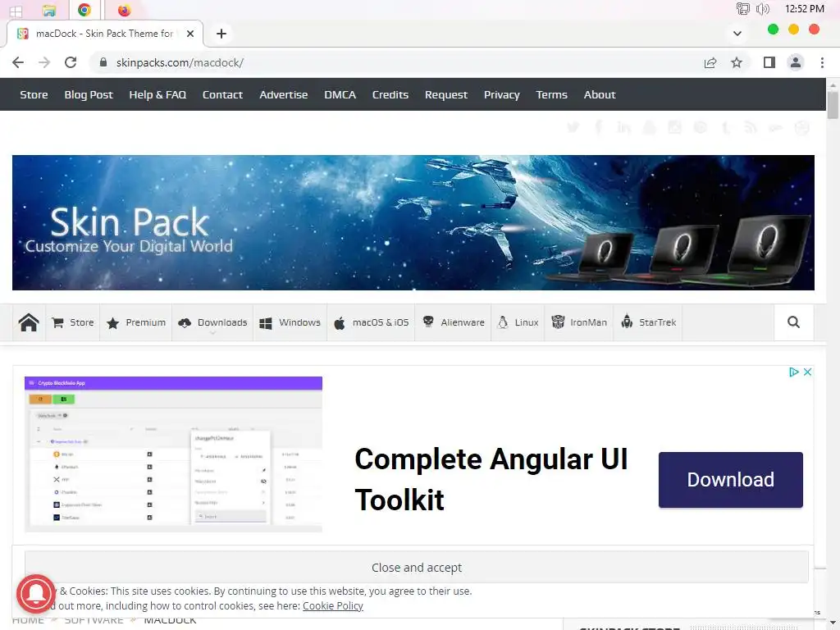Click the green window control dot
Viewport: 840px width, 630px height.
(x=773, y=30)
